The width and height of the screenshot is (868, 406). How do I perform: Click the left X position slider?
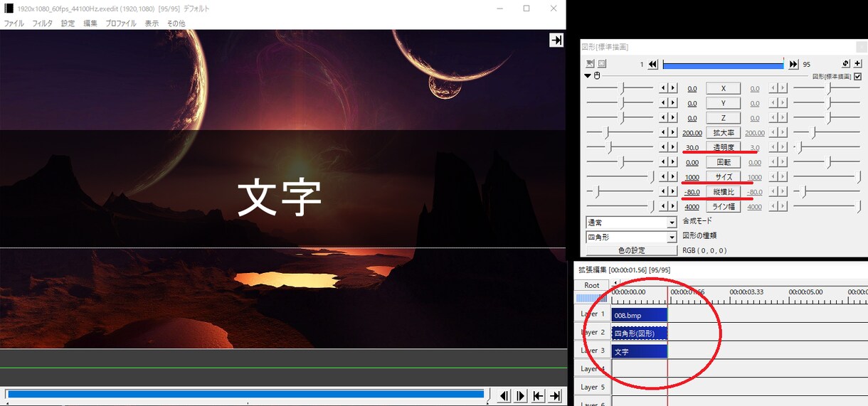point(620,88)
